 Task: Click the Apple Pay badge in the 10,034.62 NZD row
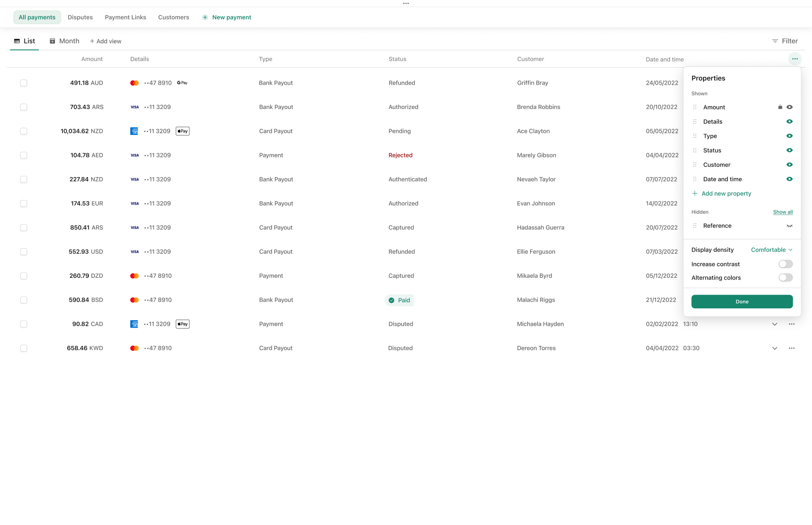(183, 131)
